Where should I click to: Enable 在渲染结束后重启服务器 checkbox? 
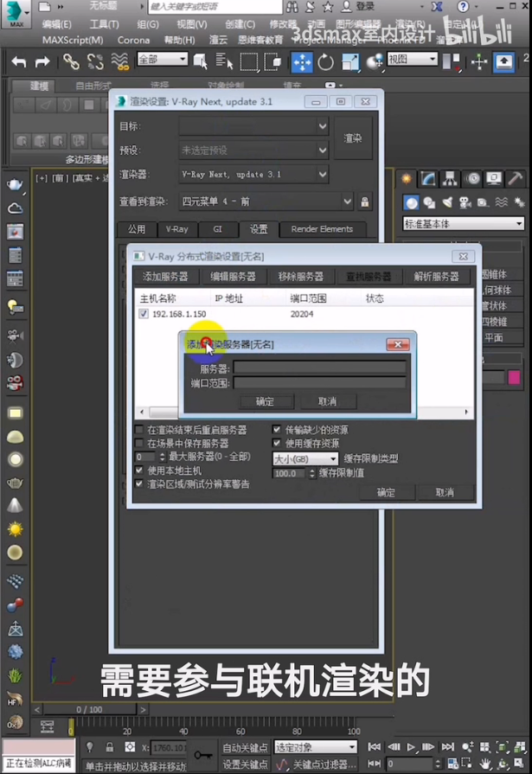click(140, 430)
